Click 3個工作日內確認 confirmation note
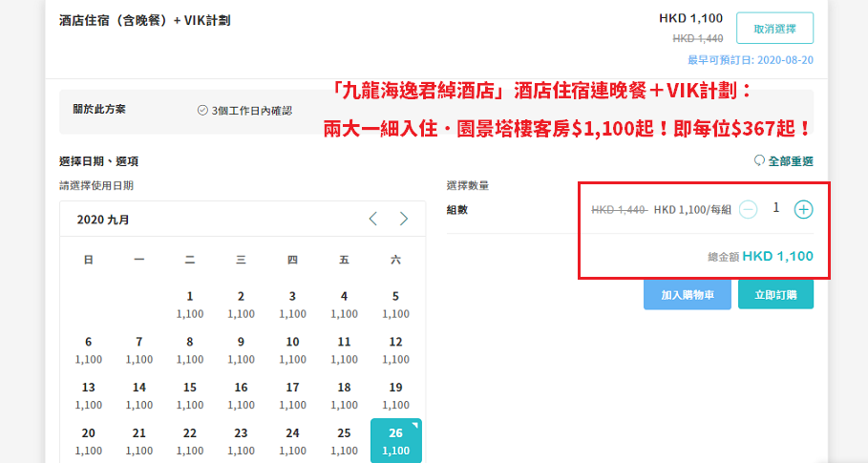868x463 pixels. coord(244,111)
